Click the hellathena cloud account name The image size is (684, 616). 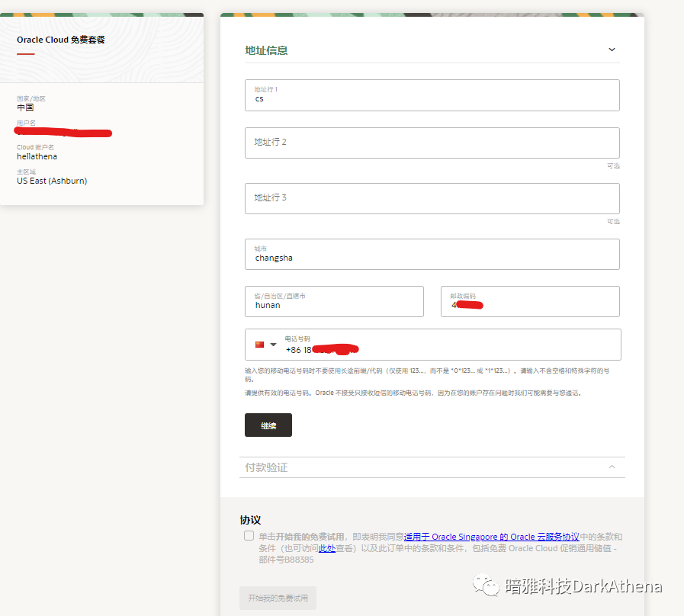[37, 156]
